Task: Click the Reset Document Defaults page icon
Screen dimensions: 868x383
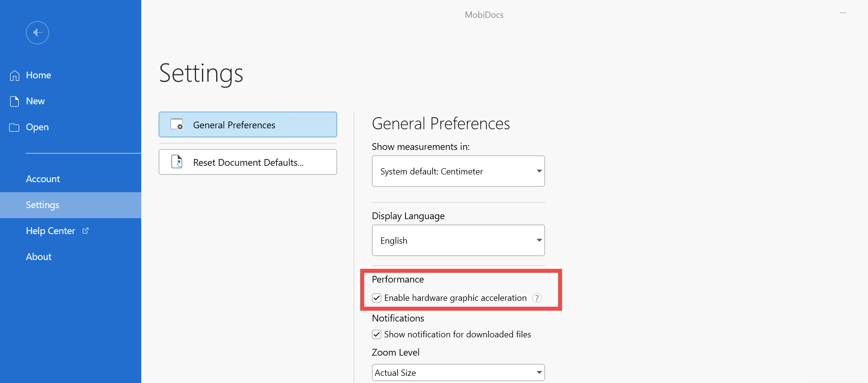Action: [177, 162]
